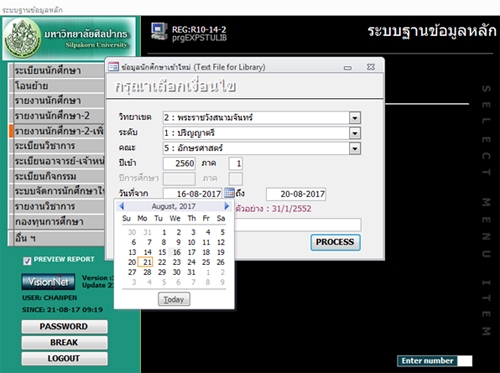The width and height of the screenshot is (500, 373).
Task: Expand the ระดับ level dropdown
Action: pyautogui.click(x=355, y=133)
